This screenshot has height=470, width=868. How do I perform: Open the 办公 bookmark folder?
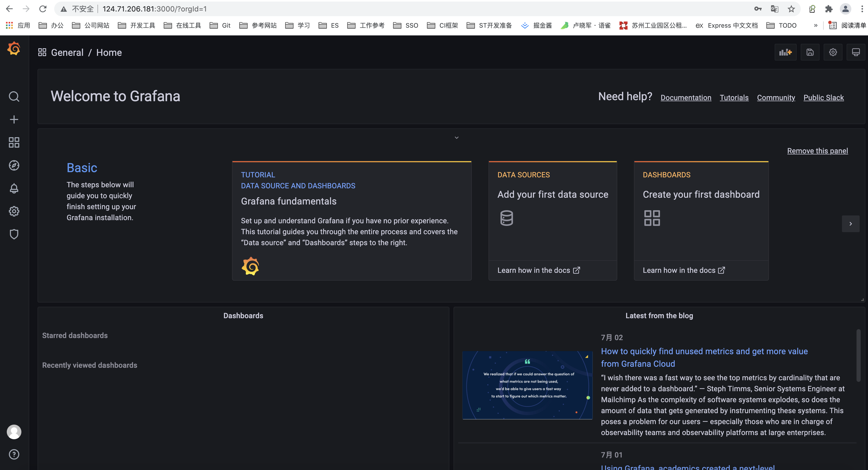coord(51,25)
